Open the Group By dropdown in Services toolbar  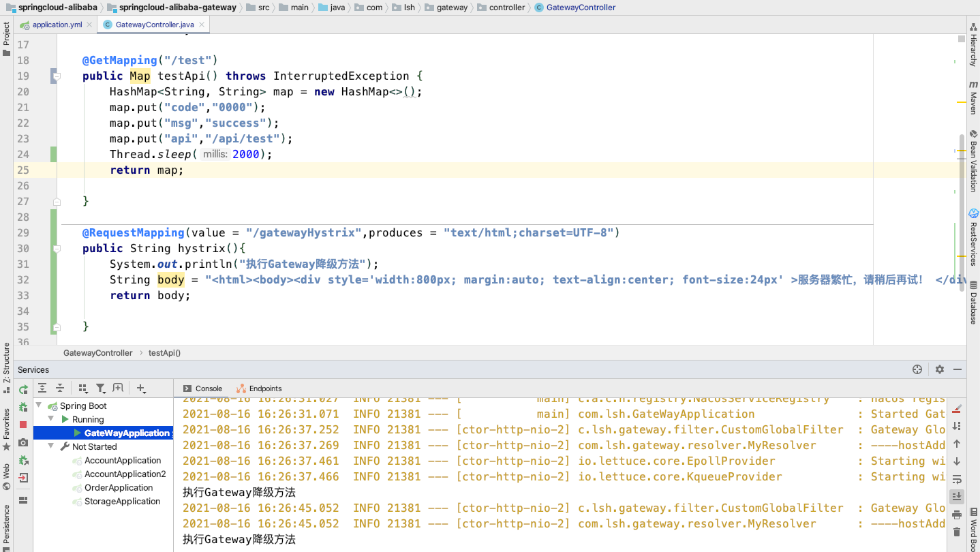coord(83,387)
